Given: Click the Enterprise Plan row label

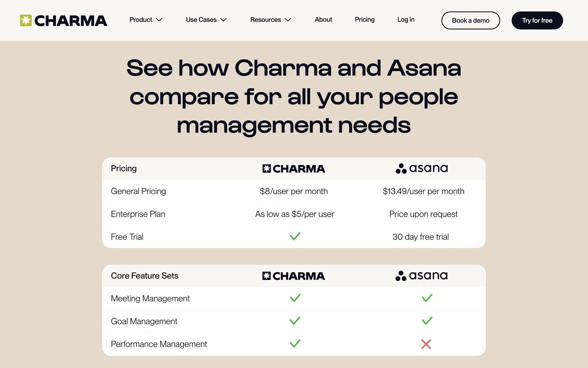Looking at the screenshot, I should 138,214.
